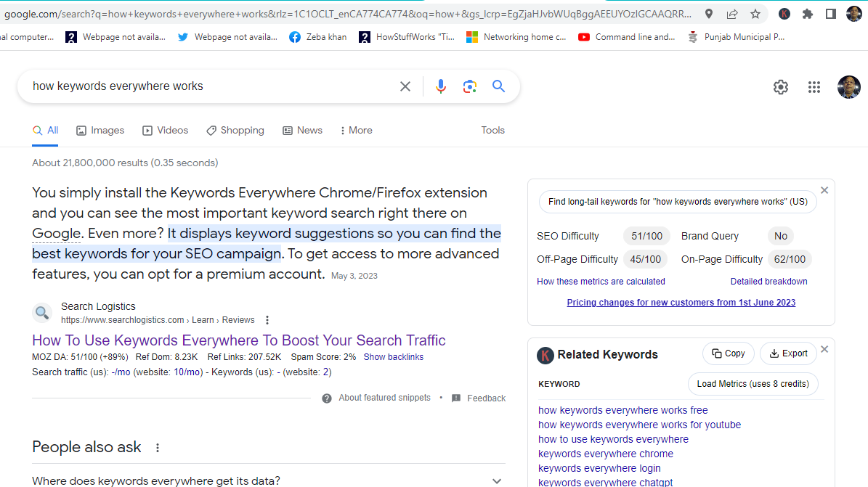Open People also ask options dots
The width and height of the screenshot is (868, 487).
158,448
